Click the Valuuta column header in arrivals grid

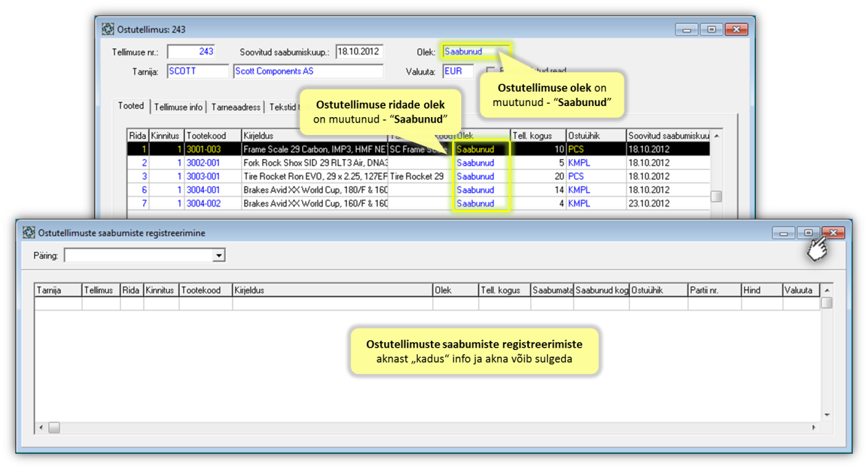[x=802, y=290]
